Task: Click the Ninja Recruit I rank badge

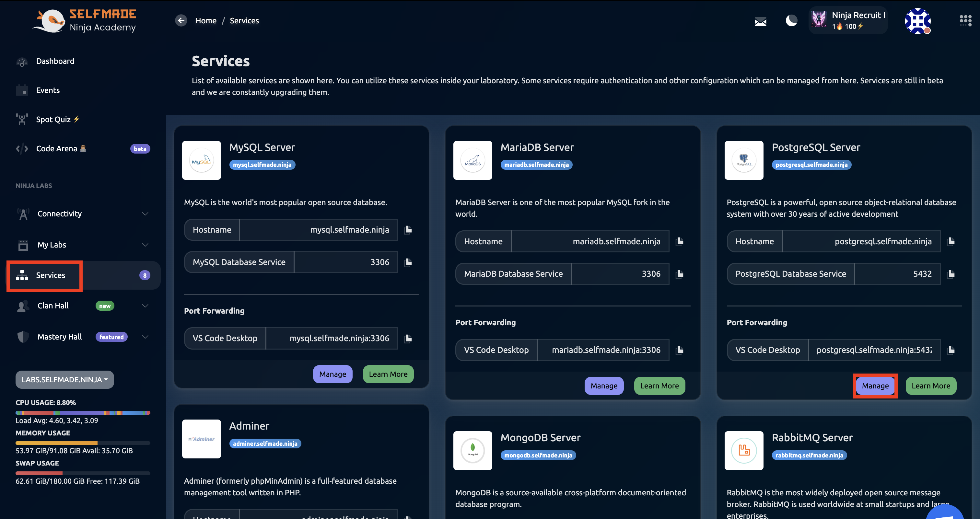Action: (848, 20)
